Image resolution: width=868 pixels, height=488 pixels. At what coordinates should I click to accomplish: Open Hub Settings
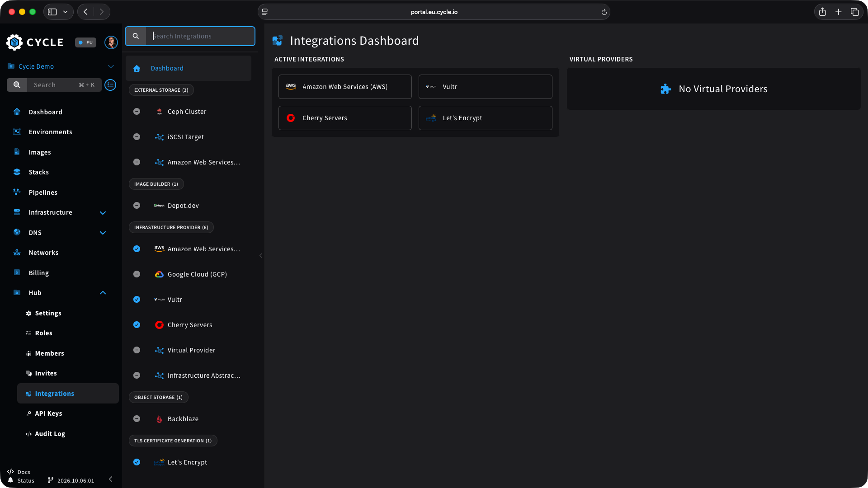coord(48,313)
